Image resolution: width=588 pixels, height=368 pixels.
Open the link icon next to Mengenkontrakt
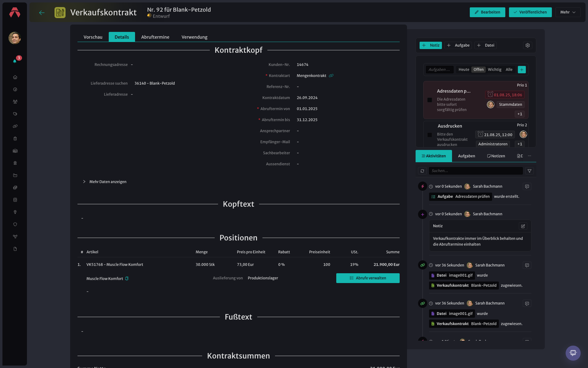(331, 76)
